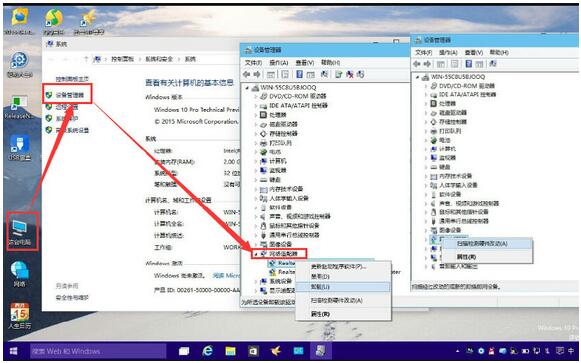Open the Store icon on the taskbar
581x363 pixels.
tap(253, 351)
